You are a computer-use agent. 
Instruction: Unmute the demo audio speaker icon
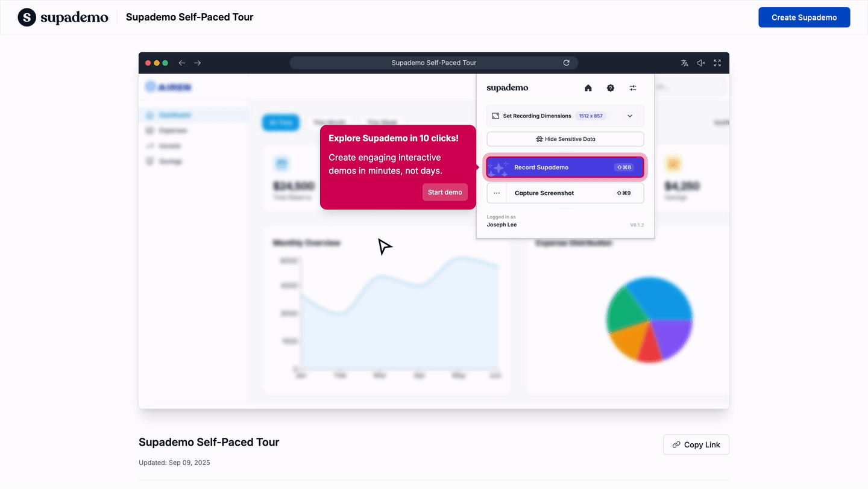point(701,63)
